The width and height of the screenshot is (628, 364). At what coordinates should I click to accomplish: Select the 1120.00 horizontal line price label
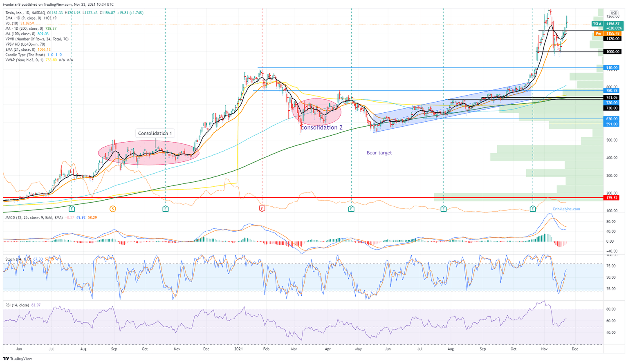click(613, 39)
